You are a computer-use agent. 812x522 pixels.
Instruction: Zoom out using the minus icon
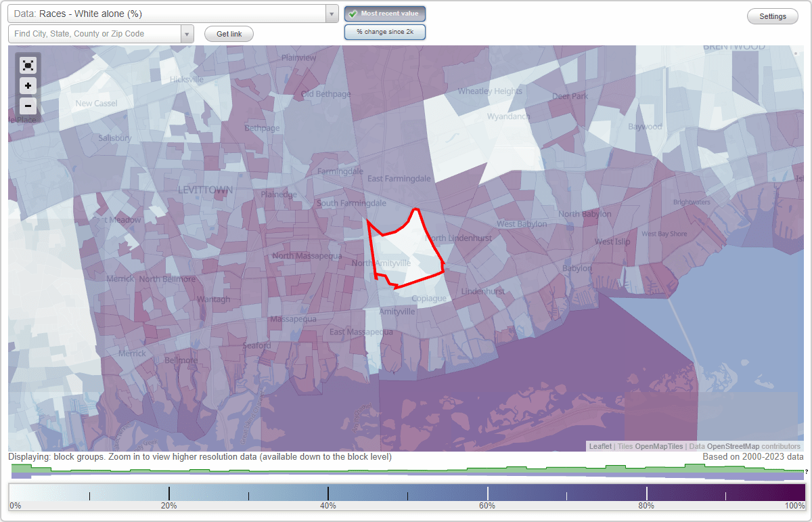[x=28, y=106]
